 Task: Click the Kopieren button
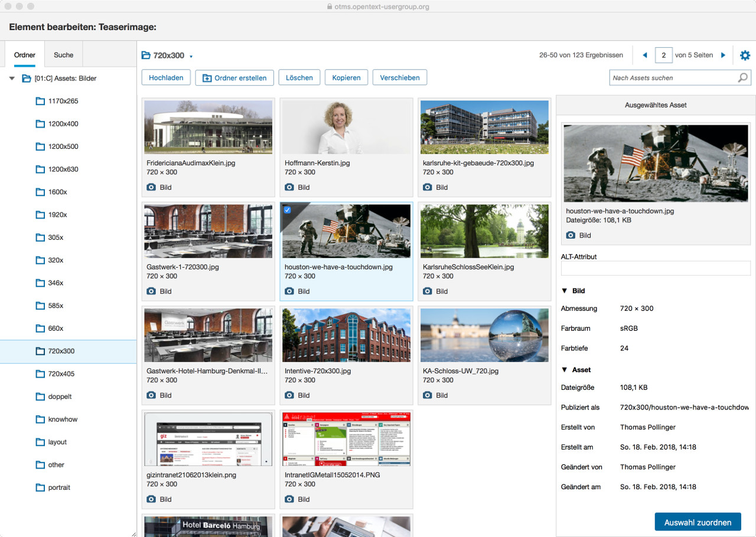[347, 77]
